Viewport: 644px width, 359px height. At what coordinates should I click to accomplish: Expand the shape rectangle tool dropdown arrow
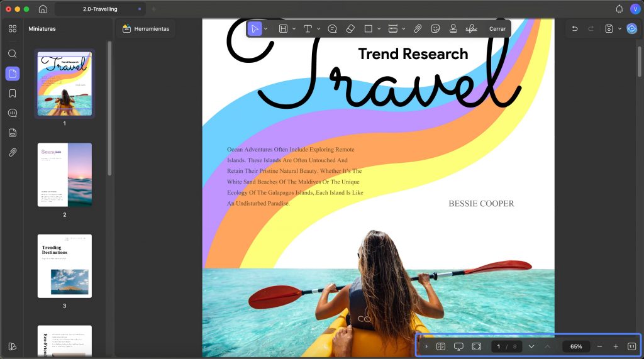379,29
